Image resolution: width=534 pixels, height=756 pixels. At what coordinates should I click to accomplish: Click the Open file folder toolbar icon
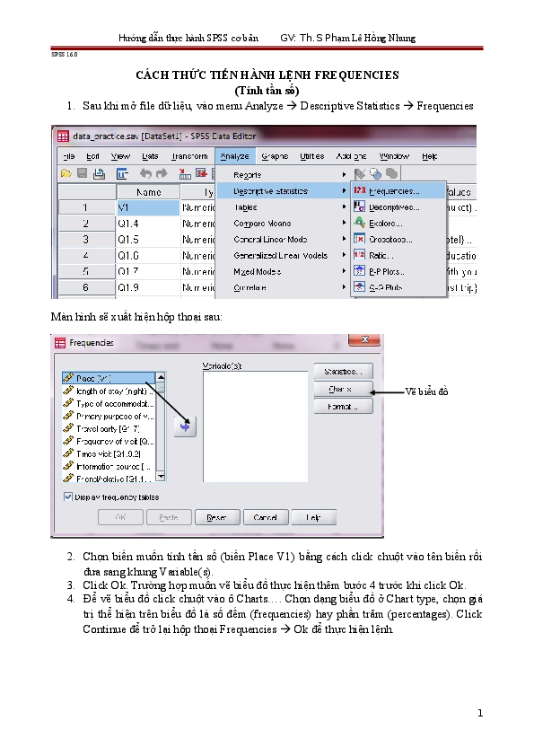click(66, 172)
